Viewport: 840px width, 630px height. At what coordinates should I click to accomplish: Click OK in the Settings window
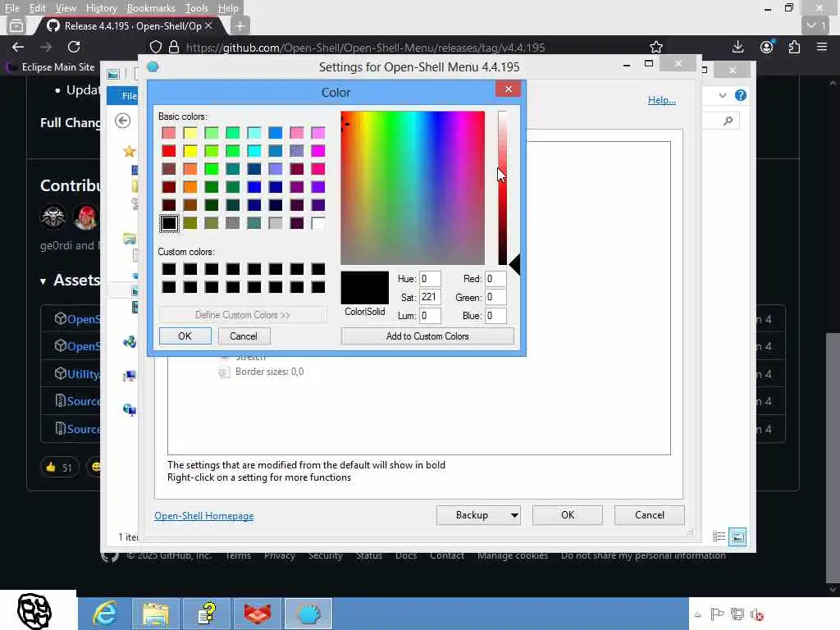[x=568, y=515]
